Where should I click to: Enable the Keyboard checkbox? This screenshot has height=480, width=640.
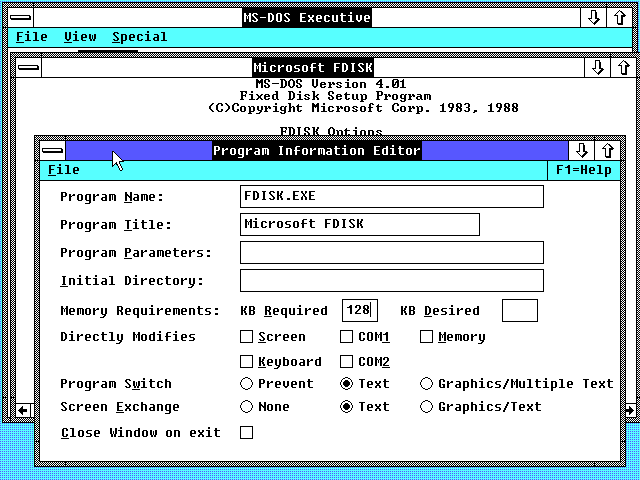[x=247, y=362]
